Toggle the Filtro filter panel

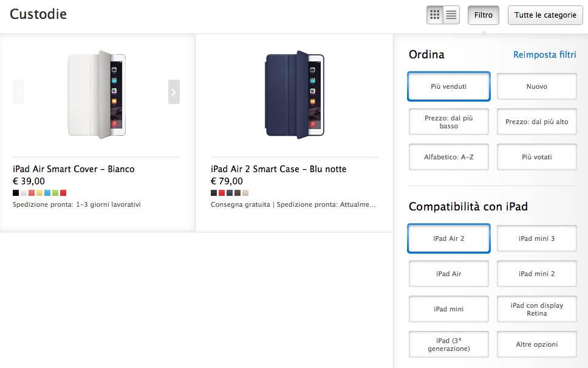[x=484, y=15]
